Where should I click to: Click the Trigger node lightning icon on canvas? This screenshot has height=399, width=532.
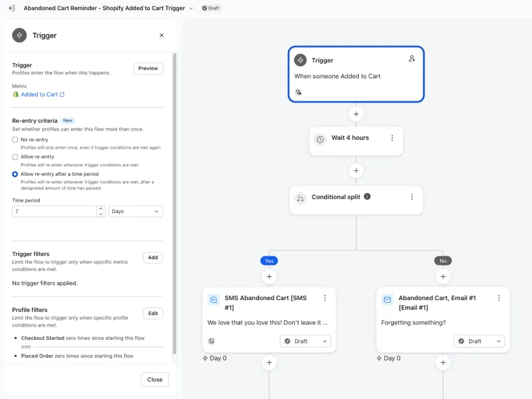(300, 60)
